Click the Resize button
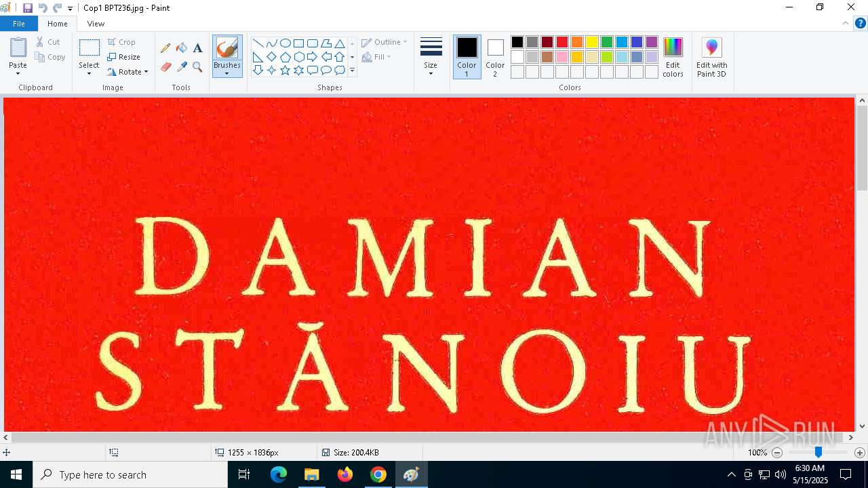The width and height of the screenshot is (868, 488). point(123,57)
